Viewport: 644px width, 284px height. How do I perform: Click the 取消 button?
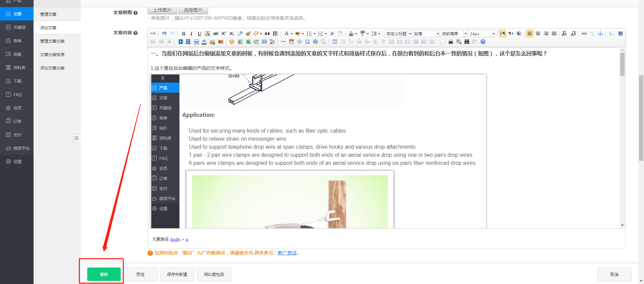[x=614, y=274]
